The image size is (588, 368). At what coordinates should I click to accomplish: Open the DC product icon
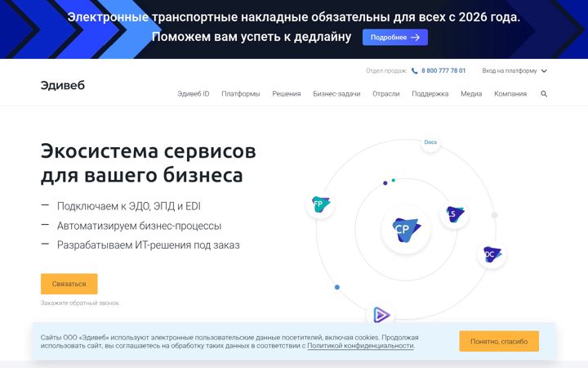[x=492, y=254]
